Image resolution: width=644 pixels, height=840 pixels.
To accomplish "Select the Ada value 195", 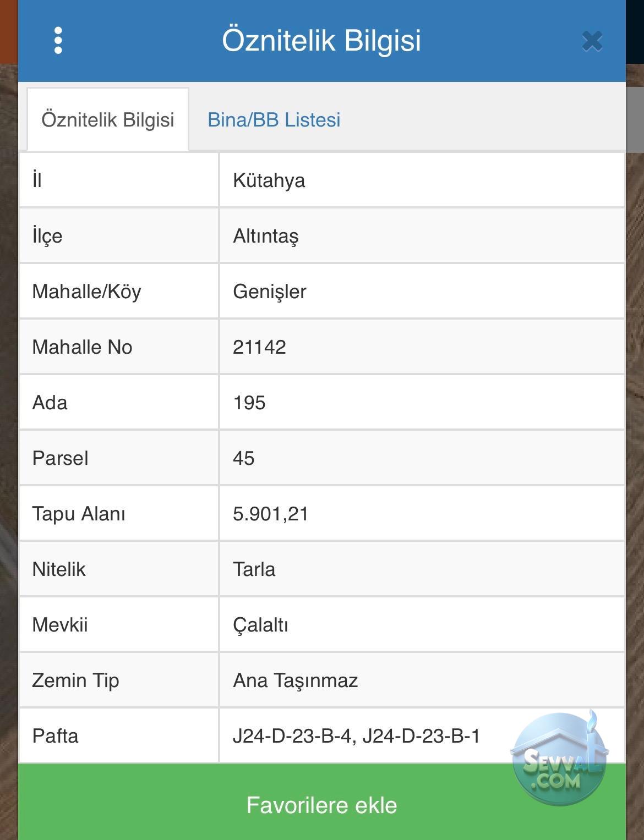I will click(249, 403).
